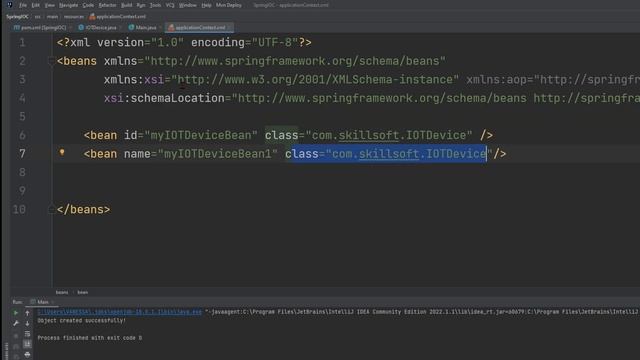640x360 pixels.
Task: Open the Mvn Deploy menu
Action: point(229,5)
